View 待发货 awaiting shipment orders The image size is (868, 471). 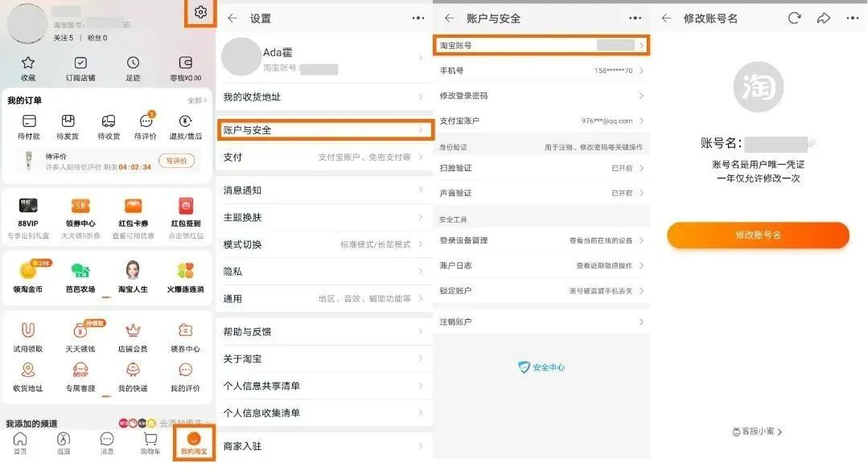(68, 121)
